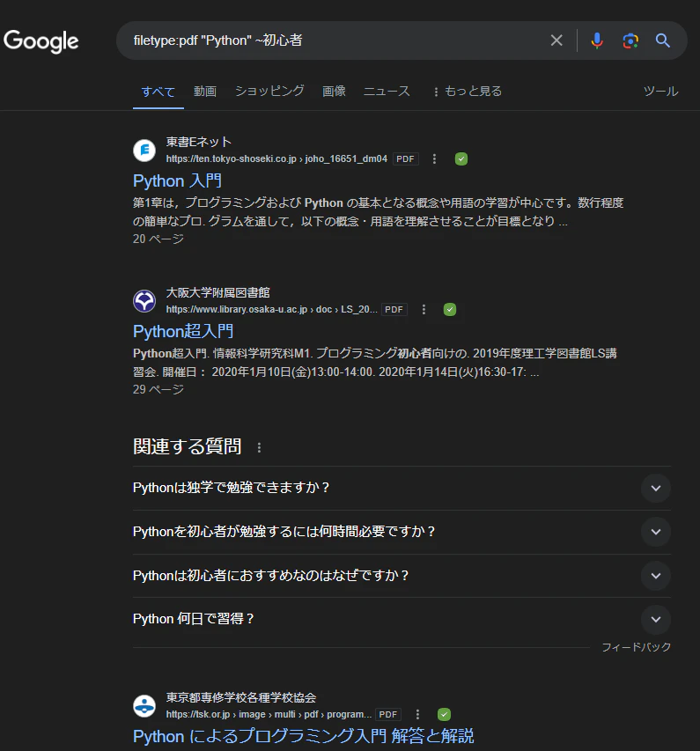Image resolution: width=700 pixels, height=751 pixels.
Task: Expand the もっと見る menu
Action: (468, 91)
